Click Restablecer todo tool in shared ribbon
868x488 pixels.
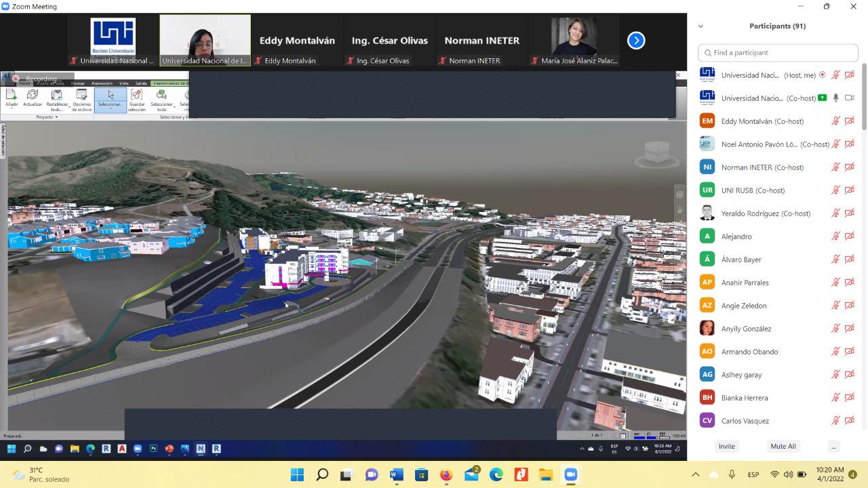coord(57,100)
